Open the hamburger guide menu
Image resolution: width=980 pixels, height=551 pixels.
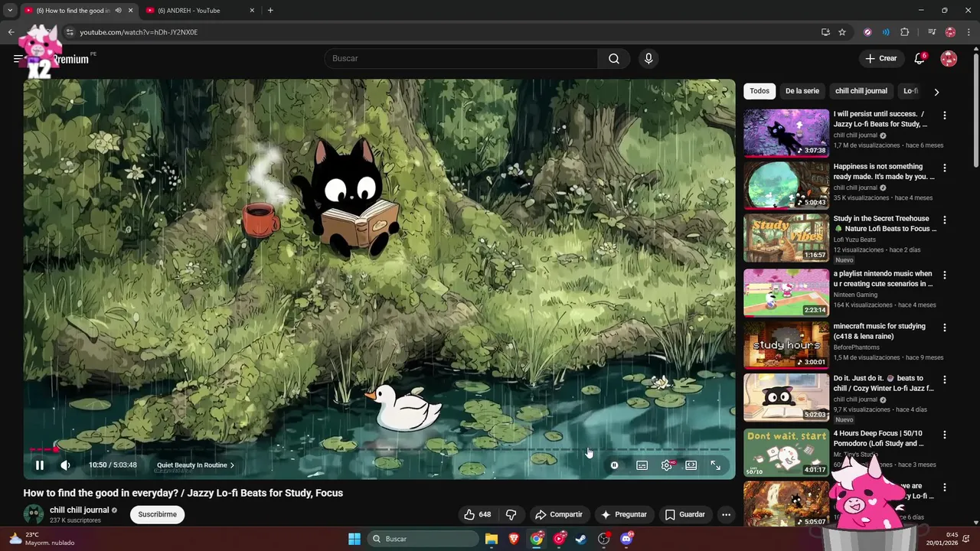(18, 59)
